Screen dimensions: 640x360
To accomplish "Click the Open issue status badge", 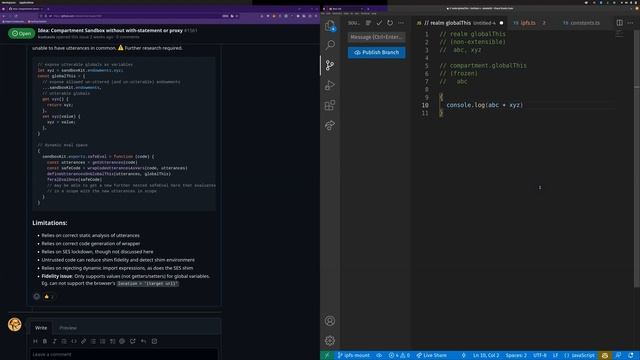I will (22, 33).
